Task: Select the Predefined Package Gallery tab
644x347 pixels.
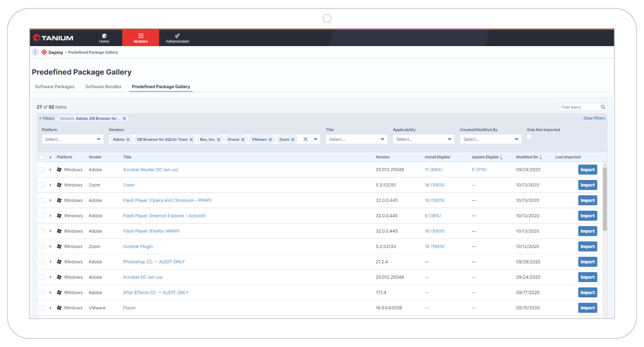Action: coord(161,87)
